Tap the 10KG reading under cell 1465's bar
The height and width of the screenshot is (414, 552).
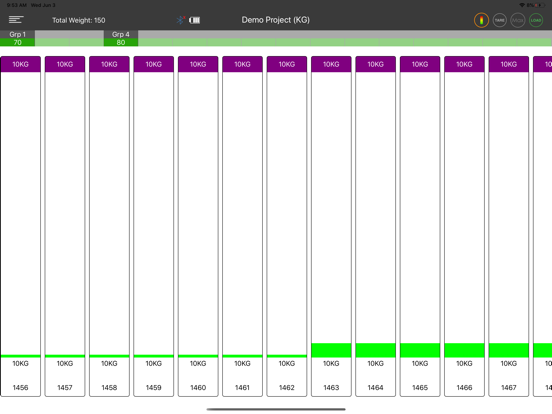click(x=420, y=363)
